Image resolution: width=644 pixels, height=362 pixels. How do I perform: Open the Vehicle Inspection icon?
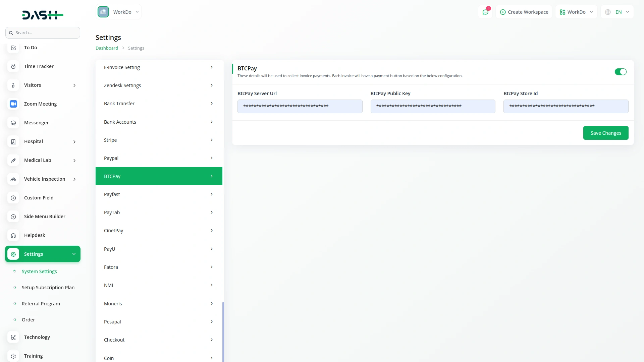coord(13,179)
